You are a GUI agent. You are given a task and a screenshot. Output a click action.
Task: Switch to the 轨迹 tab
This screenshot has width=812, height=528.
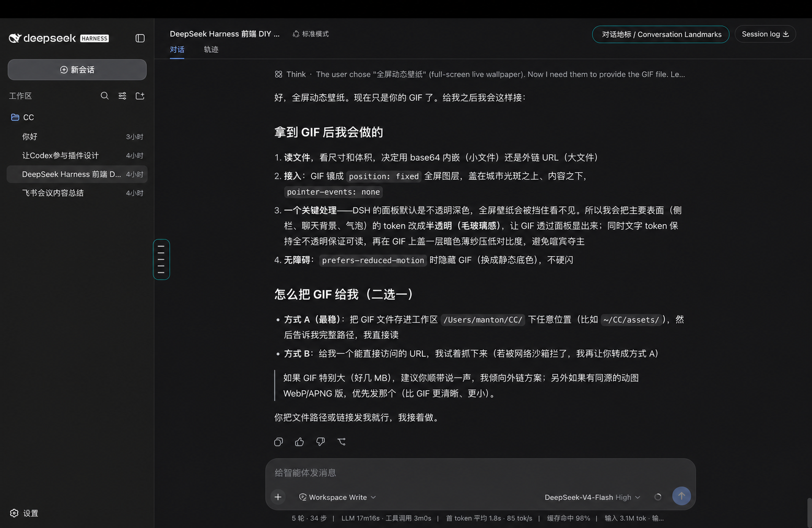pyautogui.click(x=211, y=50)
